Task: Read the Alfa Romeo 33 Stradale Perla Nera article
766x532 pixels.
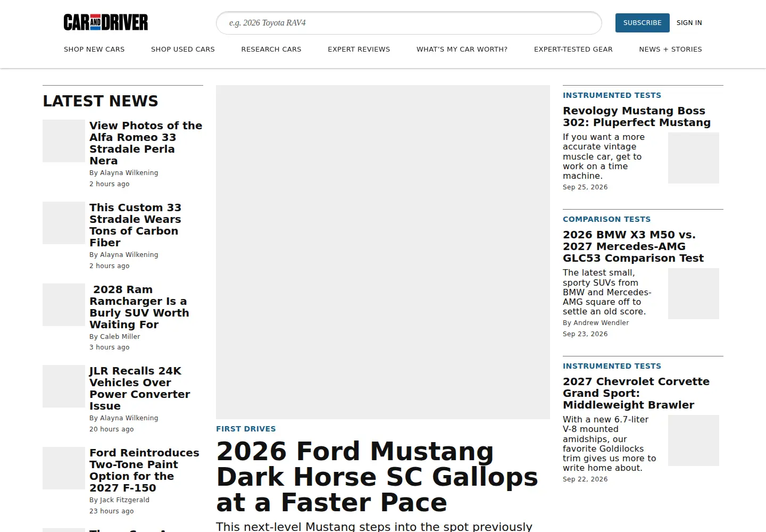Action: [146, 143]
